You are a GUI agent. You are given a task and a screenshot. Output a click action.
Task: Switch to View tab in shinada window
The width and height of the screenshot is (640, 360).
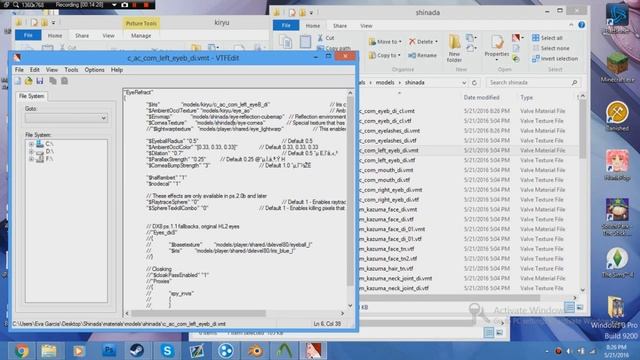pos(366,26)
